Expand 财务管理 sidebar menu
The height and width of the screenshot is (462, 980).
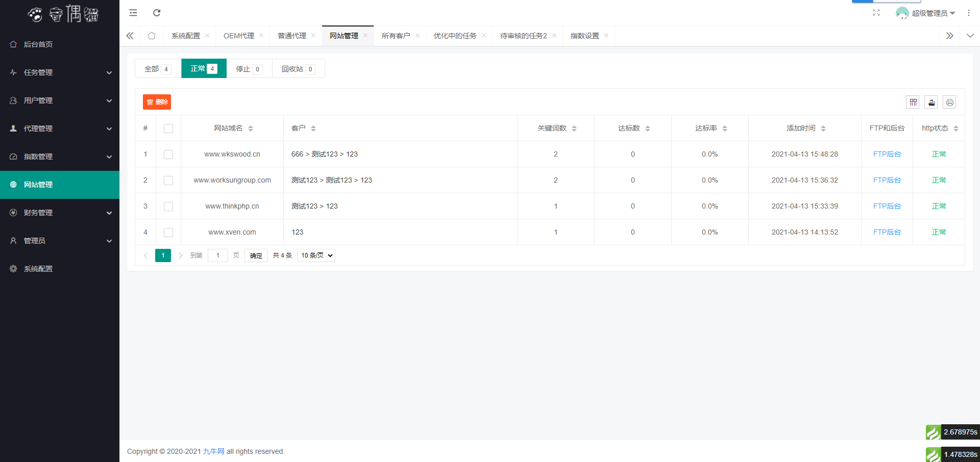coord(60,213)
